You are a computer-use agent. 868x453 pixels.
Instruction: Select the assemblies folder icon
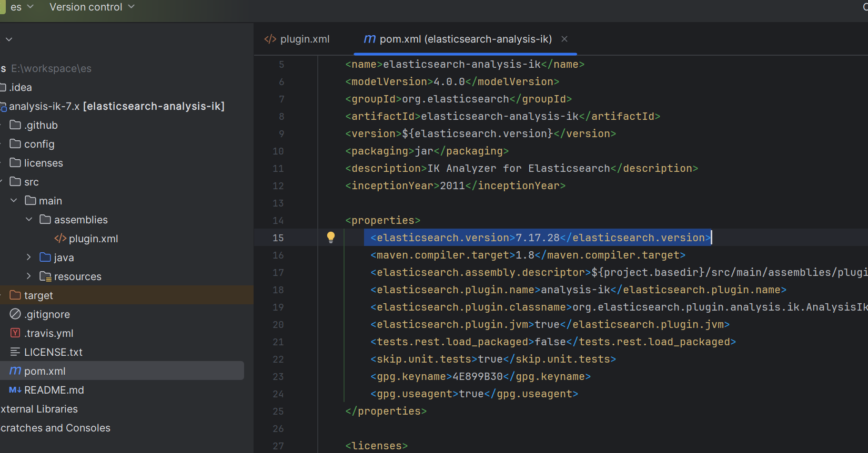45,220
